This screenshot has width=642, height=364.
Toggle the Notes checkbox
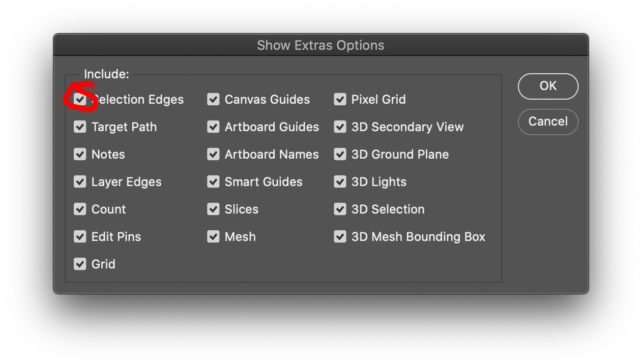tap(80, 154)
